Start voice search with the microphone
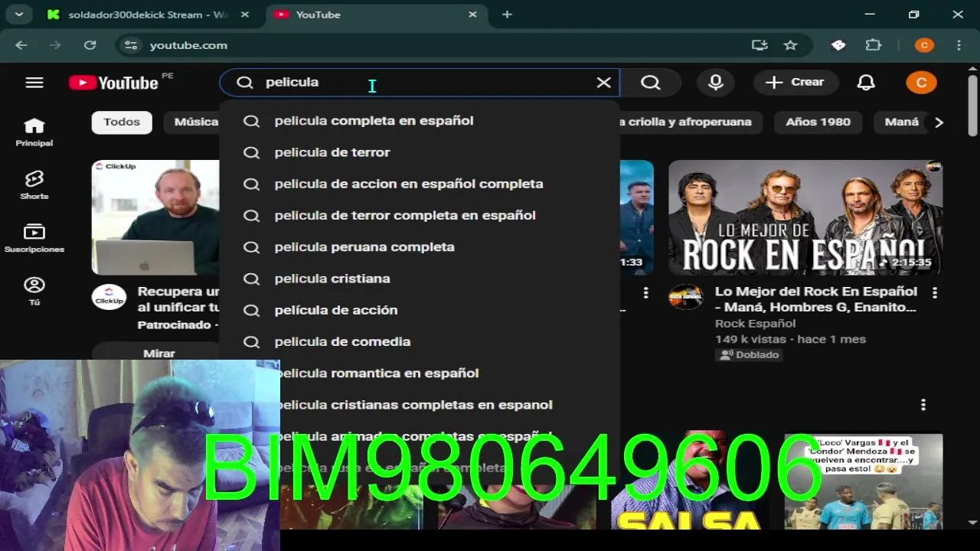This screenshot has width=980, height=551. click(716, 83)
